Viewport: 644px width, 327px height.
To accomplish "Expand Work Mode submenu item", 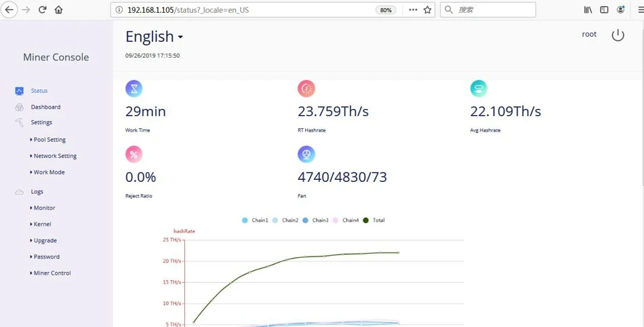I will 47,172.
